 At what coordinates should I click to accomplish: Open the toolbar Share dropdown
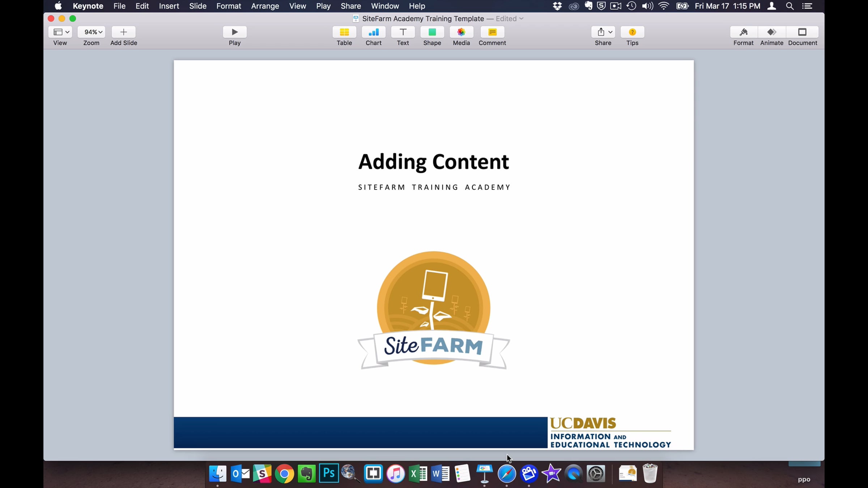tap(603, 32)
